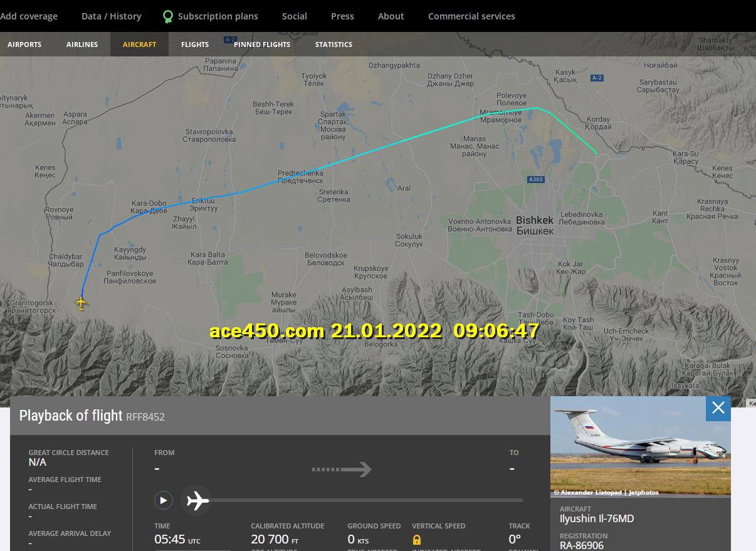756x551 pixels.
Task: Open the Airports tab
Action: point(24,45)
